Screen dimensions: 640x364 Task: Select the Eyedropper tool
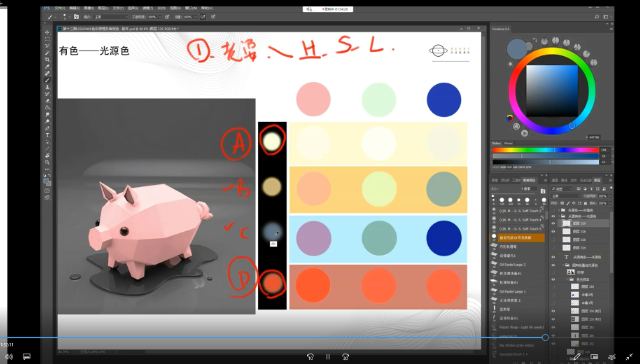pos(47,67)
